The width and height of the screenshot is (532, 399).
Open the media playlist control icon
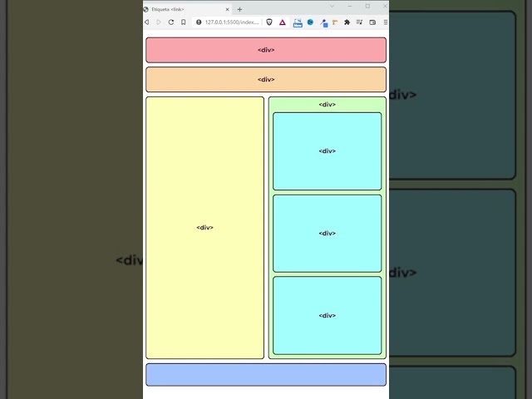pyautogui.click(x=359, y=22)
